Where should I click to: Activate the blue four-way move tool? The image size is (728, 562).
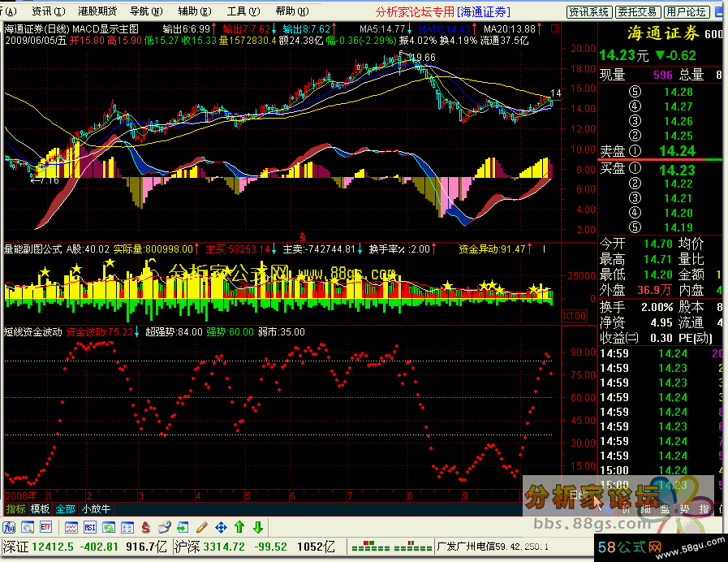tap(221, 527)
